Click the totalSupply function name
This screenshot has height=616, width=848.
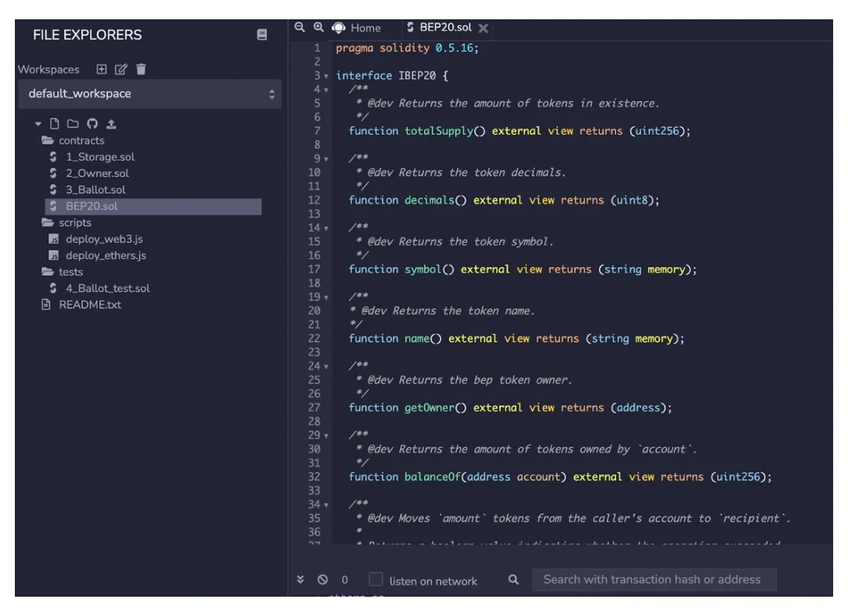(x=439, y=131)
